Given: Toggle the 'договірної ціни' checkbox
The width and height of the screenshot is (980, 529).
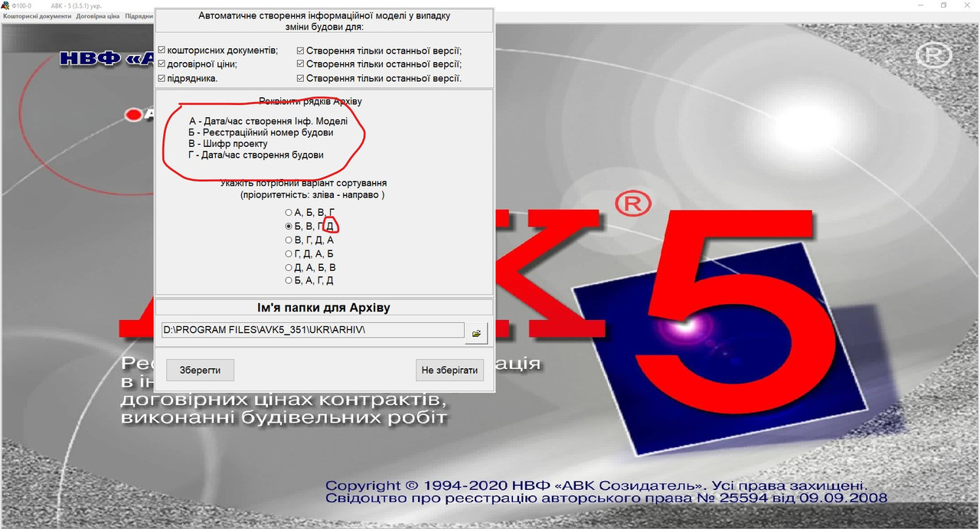Looking at the screenshot, I should tap(162, 64).
